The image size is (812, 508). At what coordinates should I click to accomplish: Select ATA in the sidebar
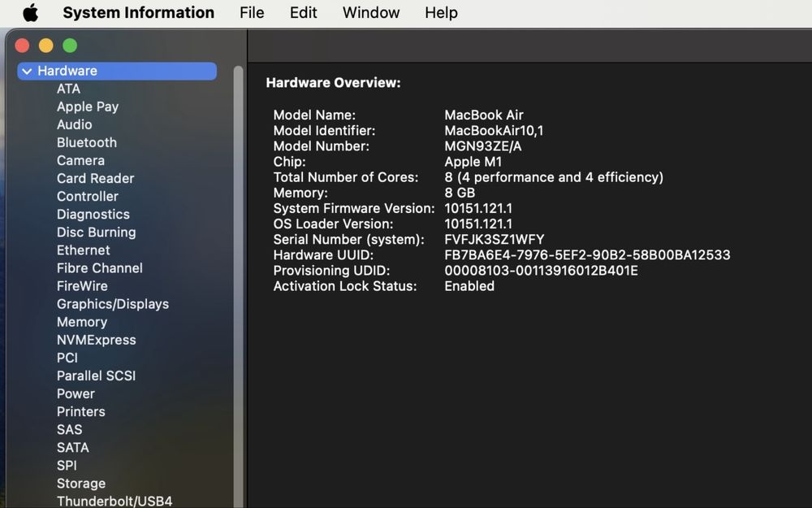click(68, 89)
